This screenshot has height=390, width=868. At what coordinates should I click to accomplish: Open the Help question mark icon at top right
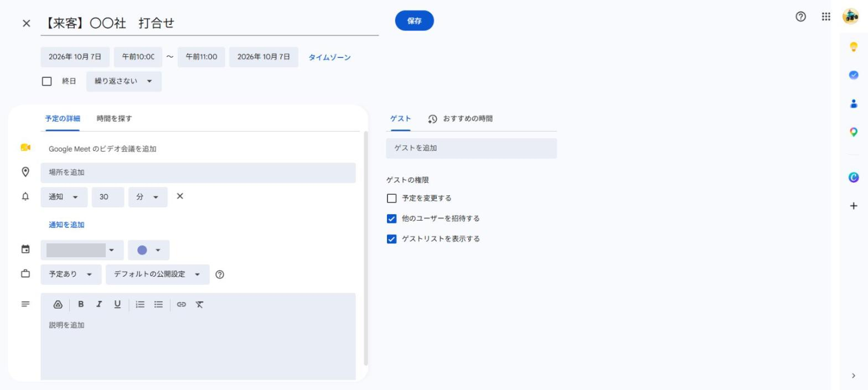(x=800, y=17)
